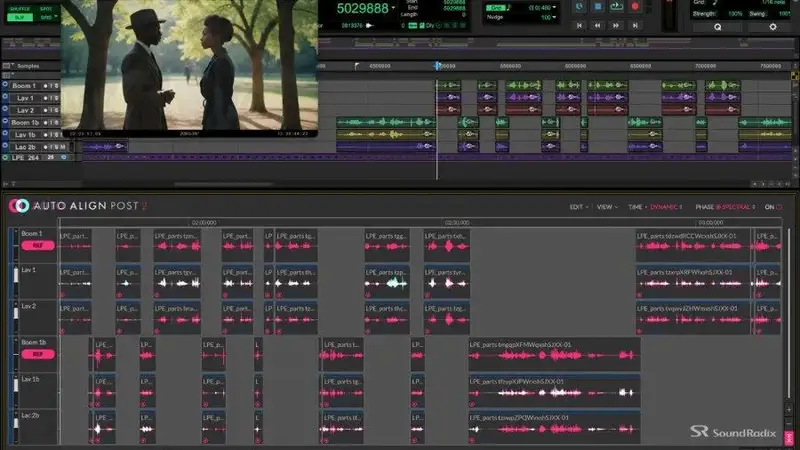Click the main counter value 5029888

click(362, 9)
